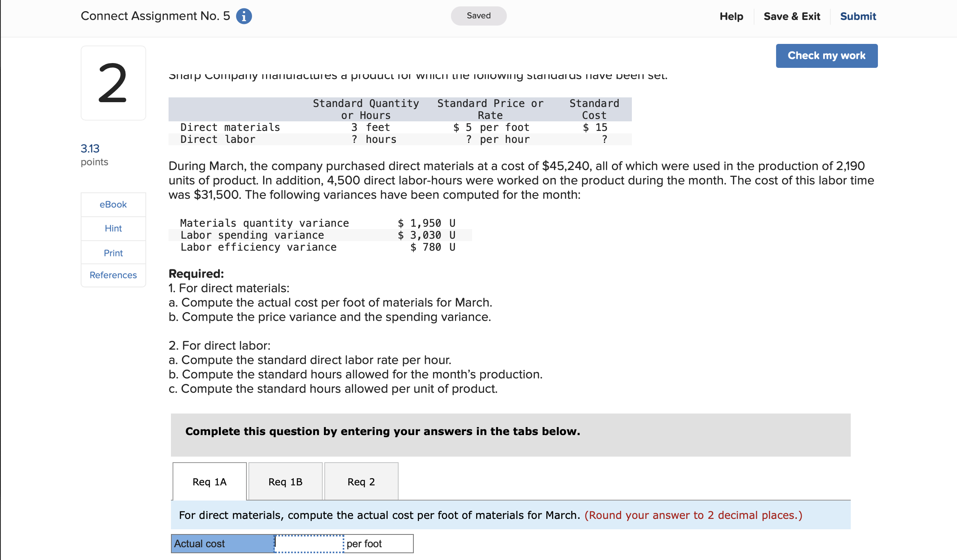Open the assignment info icon next to title
The height and width of the screenshot is (560, 957).
click(x=244, y=16)
